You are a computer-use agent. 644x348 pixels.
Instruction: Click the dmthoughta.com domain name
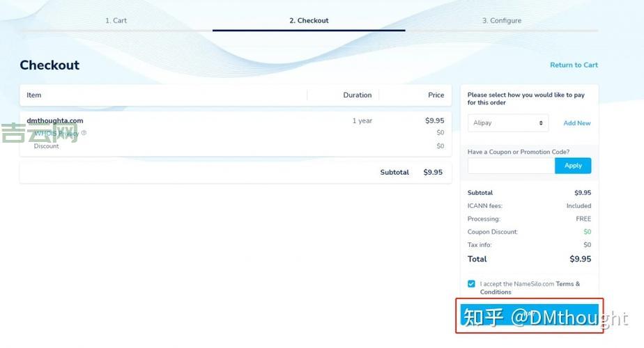click(55, 120)
